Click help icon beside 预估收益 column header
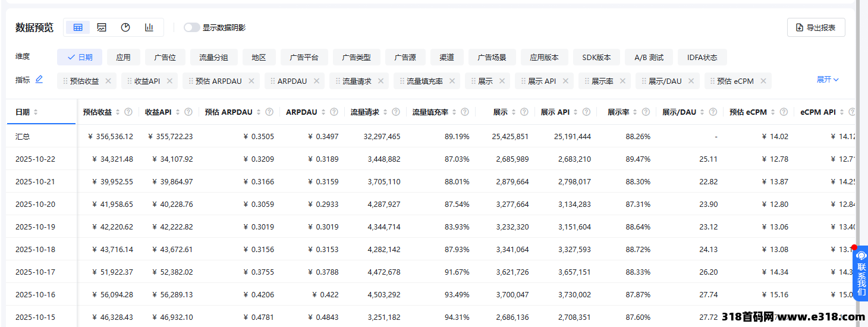 (128, 112)
